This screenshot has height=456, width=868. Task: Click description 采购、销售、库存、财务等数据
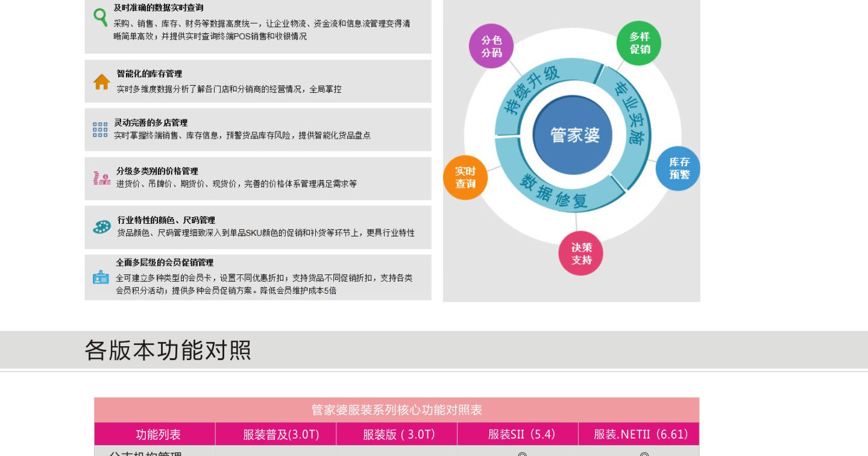pos(262,30)
